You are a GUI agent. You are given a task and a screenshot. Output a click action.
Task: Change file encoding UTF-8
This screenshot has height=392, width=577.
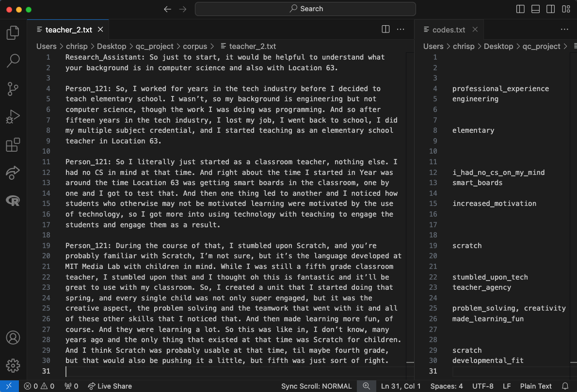pos(483,386)
